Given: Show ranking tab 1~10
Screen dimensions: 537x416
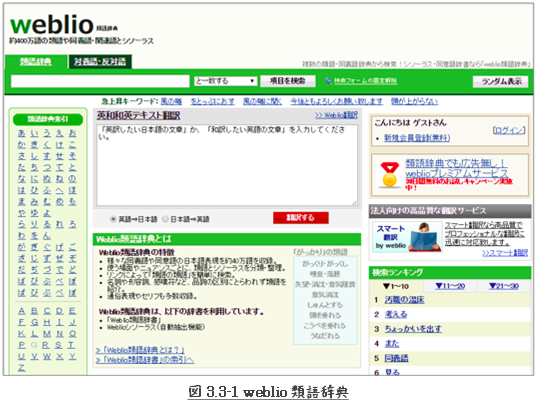Looking at the screenshot, I should [x=396, y=286].
